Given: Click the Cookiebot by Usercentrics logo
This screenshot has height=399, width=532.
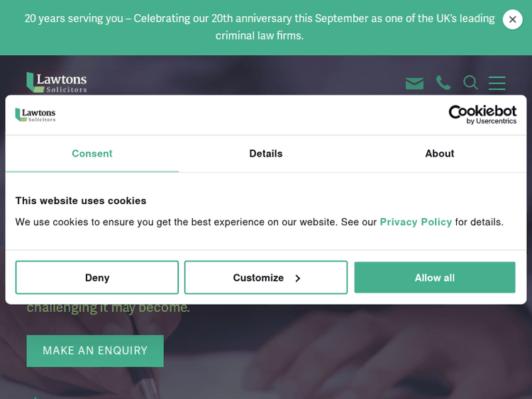Looking at the screenshot, I should coord(482,114).
